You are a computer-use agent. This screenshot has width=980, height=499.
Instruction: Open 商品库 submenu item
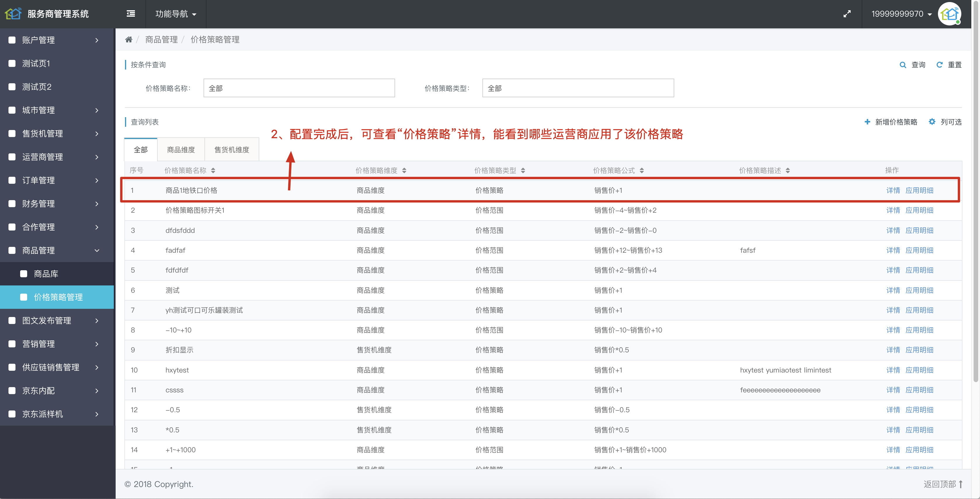(x=57, y=274)
